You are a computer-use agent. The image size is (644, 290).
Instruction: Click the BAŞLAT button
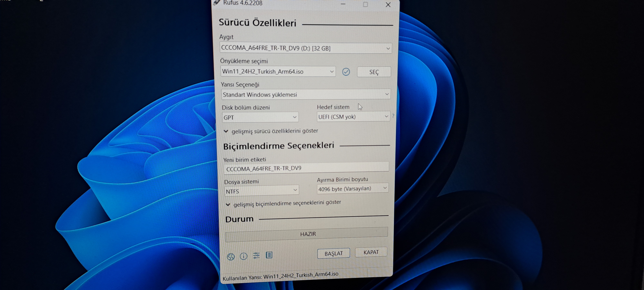click(x=333, y=253)
